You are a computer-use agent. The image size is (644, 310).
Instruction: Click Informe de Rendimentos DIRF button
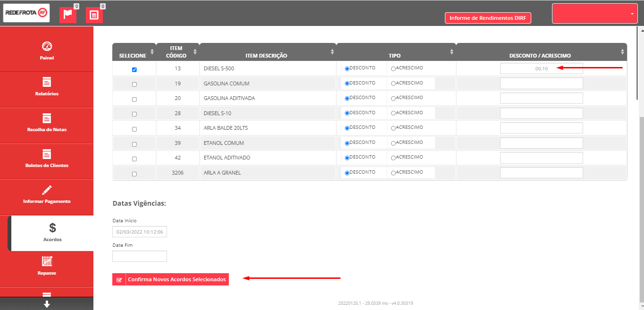pos(488,18)
